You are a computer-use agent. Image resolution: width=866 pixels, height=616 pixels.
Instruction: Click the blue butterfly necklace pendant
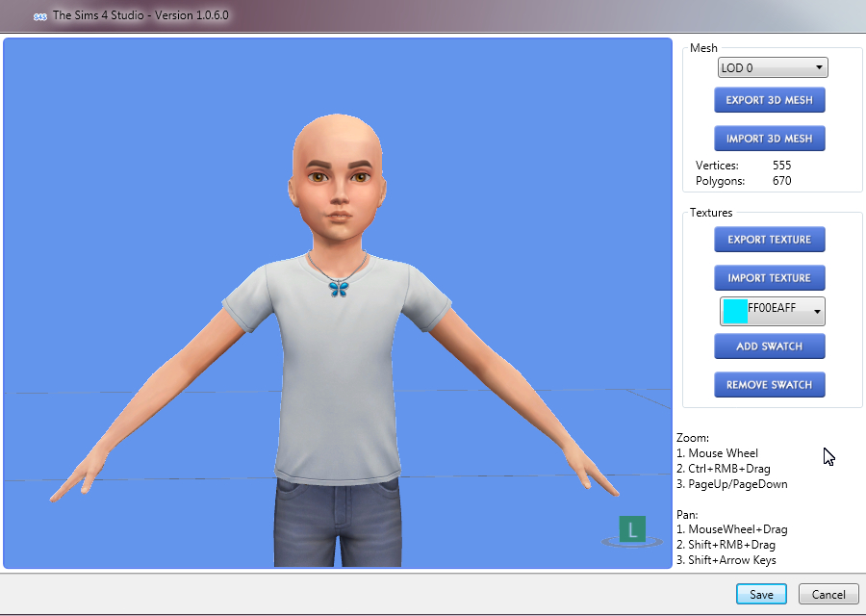(339, 289)
